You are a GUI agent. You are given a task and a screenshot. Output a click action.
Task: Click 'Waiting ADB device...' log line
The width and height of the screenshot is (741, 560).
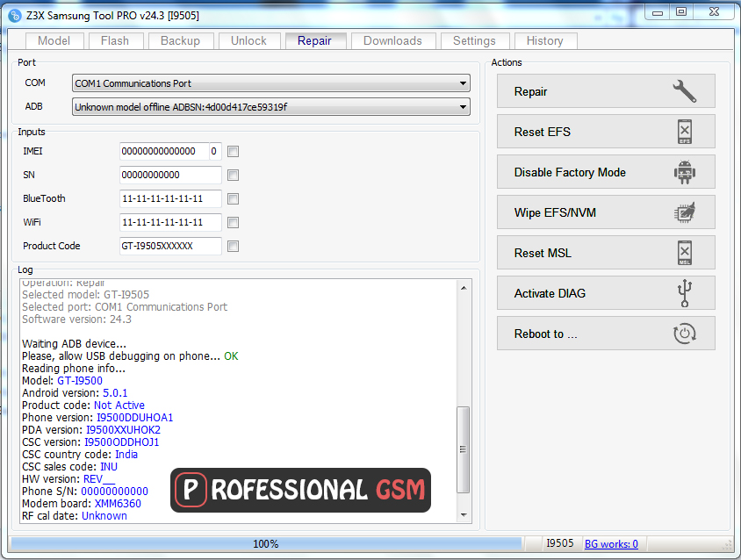(x=75, y=343)
